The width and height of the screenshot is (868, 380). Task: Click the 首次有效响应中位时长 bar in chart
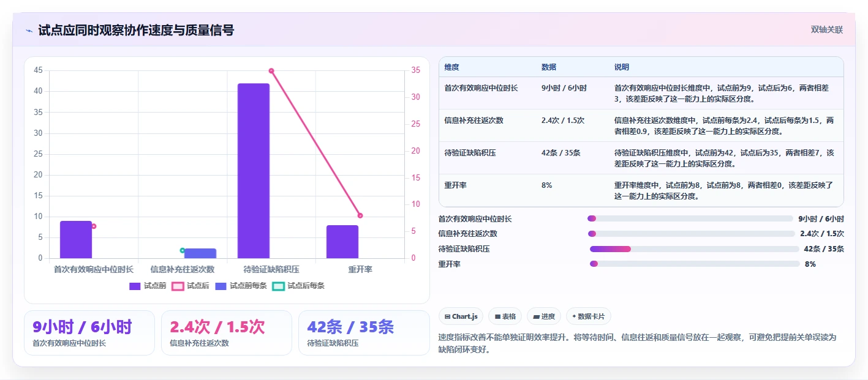tap(76, 239)
